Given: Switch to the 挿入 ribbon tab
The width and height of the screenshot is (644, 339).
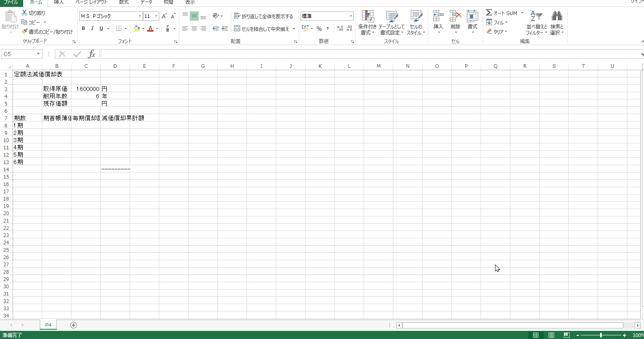Looking at the screenshot, I should [59, 2].
